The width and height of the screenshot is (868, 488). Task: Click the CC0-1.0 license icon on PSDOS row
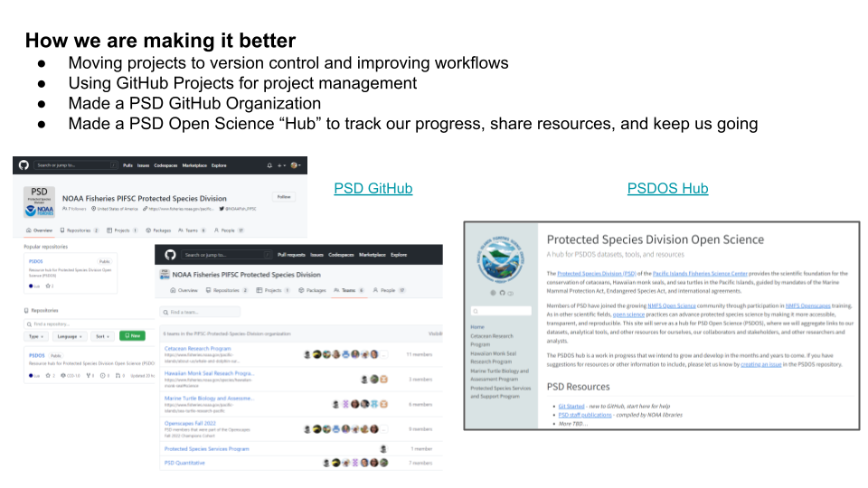pyautogui.click(x=63, y=376)
